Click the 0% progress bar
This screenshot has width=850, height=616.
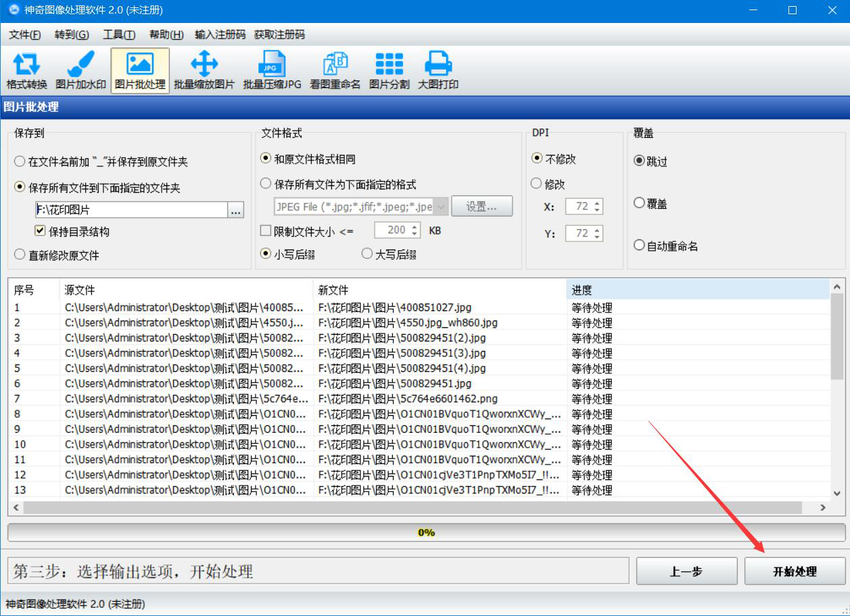(426, 532)
